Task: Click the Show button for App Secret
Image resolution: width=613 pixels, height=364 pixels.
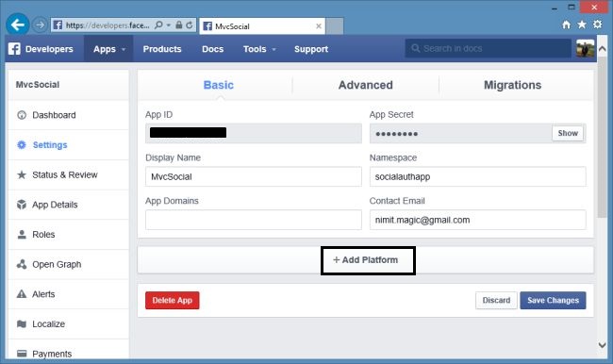Action: (568, 133)
